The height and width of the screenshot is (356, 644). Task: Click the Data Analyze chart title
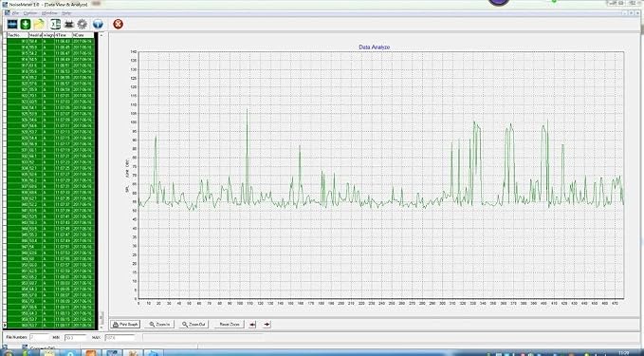point(374,47)
